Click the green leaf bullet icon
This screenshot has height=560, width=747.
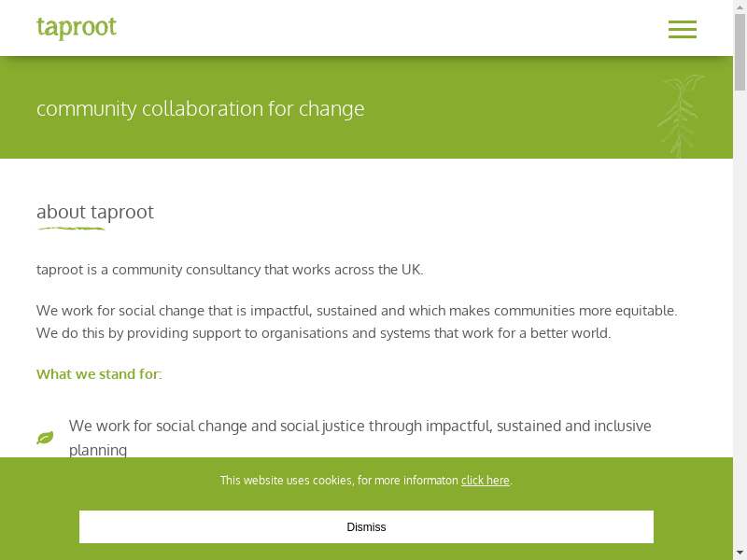[x=45, y=438]
